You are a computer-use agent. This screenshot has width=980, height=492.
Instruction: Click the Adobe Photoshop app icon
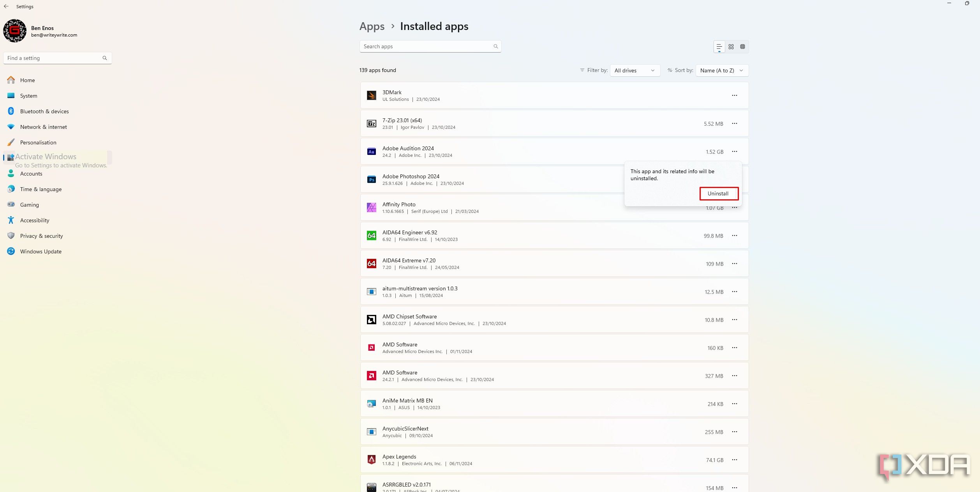[x=372, y=179]
